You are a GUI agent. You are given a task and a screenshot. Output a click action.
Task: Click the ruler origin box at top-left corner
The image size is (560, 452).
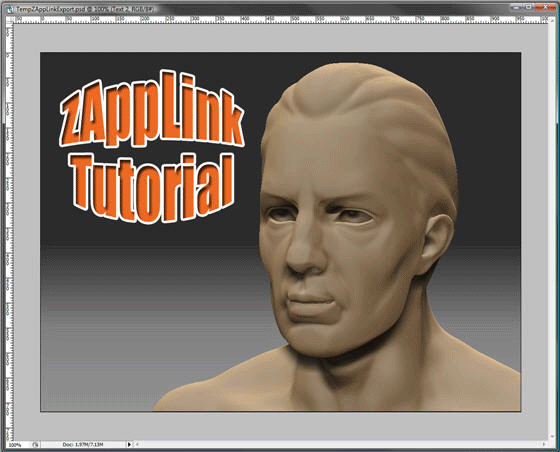[10, 19]
